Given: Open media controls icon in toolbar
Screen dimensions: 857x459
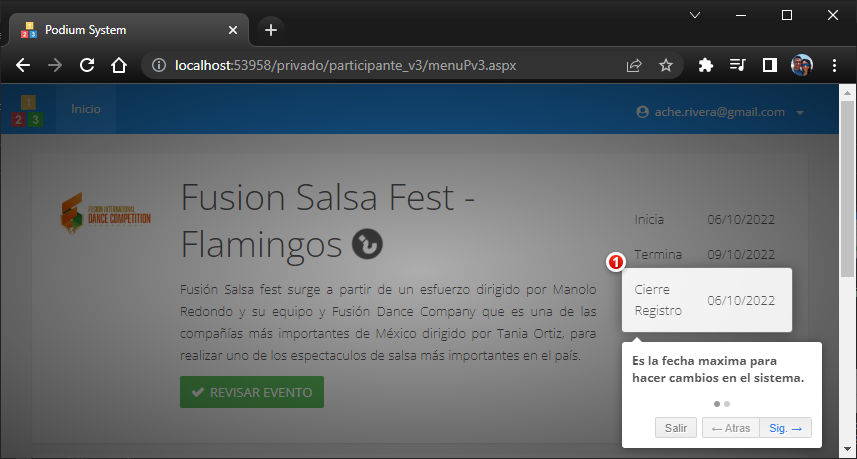Looking at the screenshot, I should (737, 66).
